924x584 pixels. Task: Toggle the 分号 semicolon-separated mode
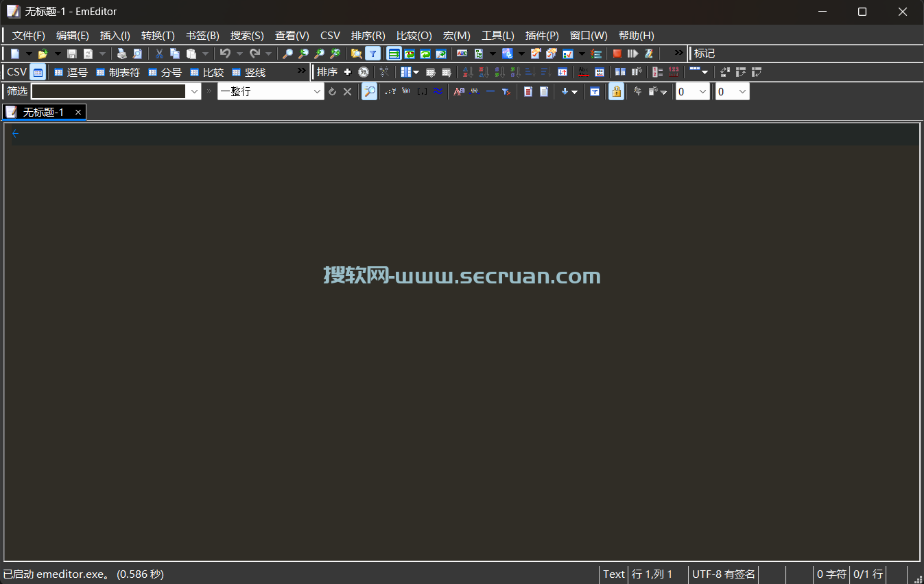click(x=165, y=72)
